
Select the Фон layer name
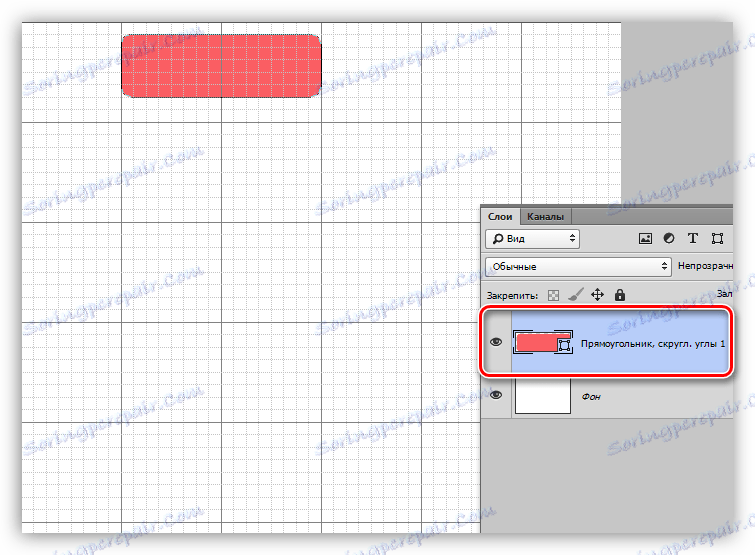(x=591, y=396)
